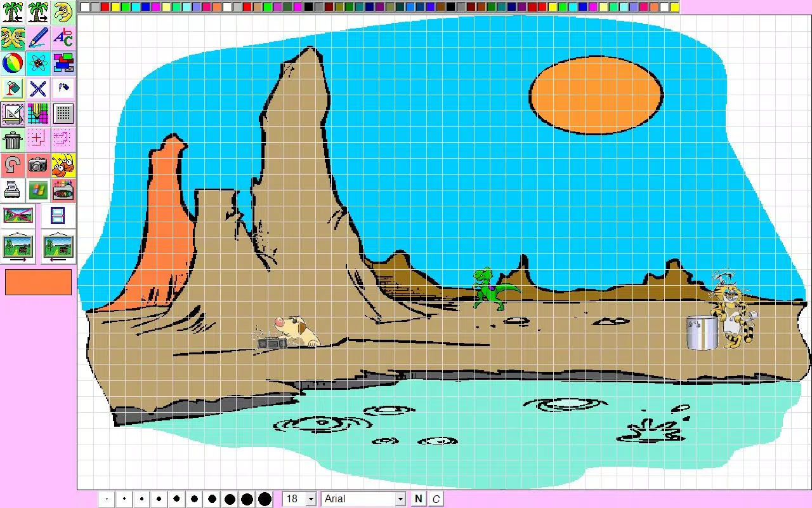Click the italic C button
The height and width of the screenshot is (508, 812).
[x=436, y=499]
